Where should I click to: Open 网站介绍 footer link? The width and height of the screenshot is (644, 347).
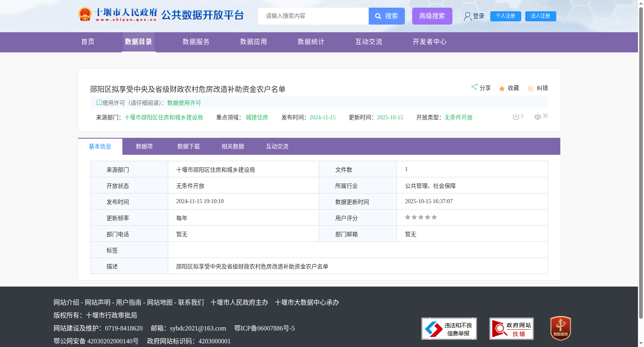click(x=66, y=302)
